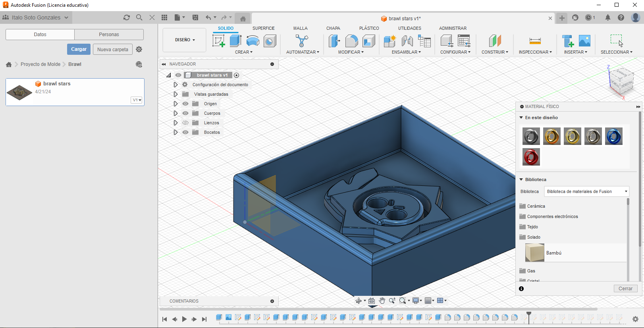Viewport: 644px width, 328px height.
Task: Click the Extrude tool icon
Action: pyautogui.click(x=236, y=41)
